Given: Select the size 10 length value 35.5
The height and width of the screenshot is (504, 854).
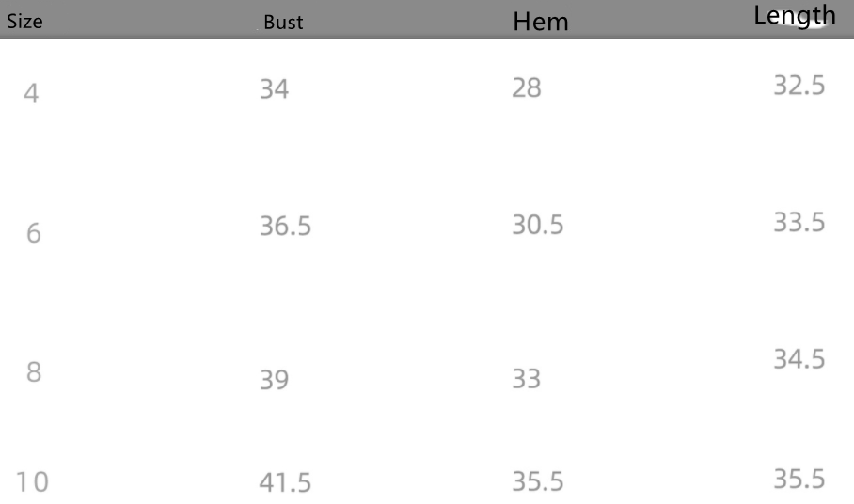Looking at the screenshot, I should pyautogui.click(x=799, y=479).
